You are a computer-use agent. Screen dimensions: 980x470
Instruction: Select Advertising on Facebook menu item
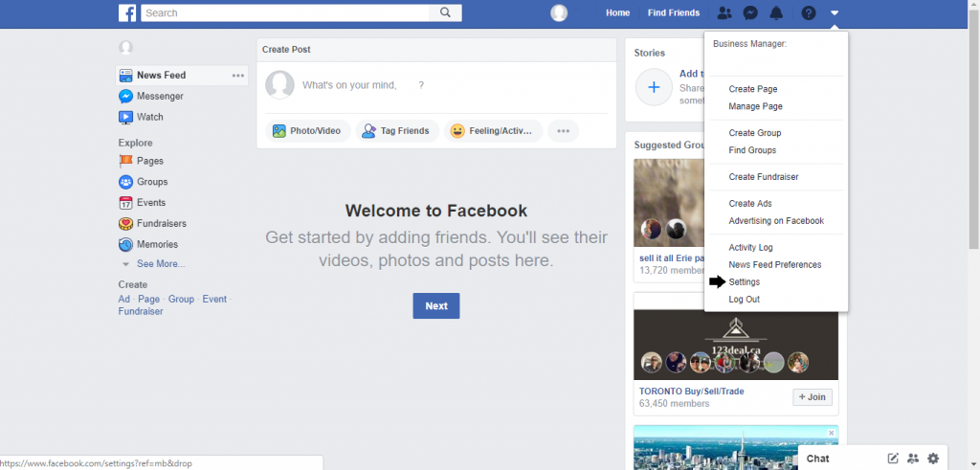775,220
